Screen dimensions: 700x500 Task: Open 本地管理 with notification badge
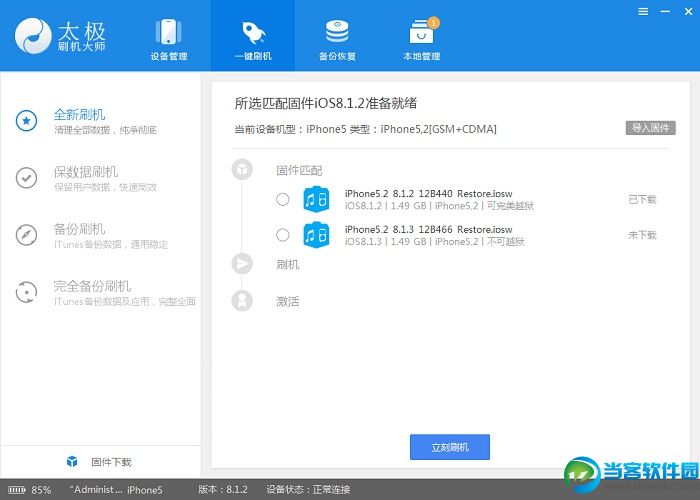click(421, 39)
